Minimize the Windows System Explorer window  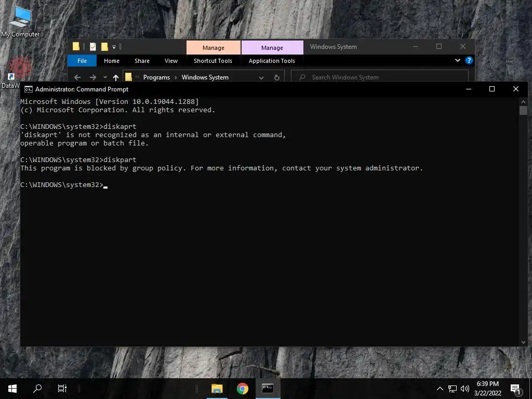416,46
